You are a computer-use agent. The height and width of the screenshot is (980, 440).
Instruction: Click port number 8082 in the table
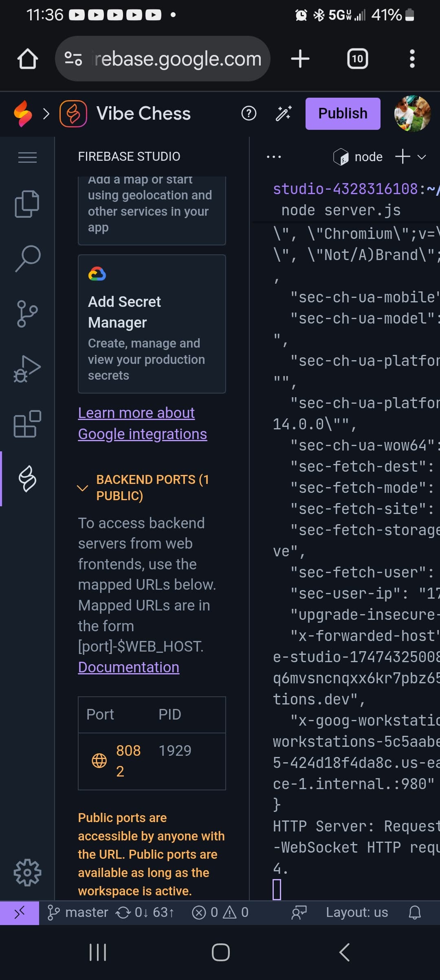point(128,761)
